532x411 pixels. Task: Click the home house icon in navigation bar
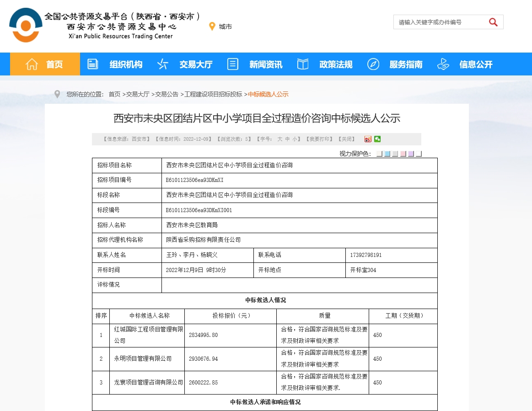(x=32, y=64)
